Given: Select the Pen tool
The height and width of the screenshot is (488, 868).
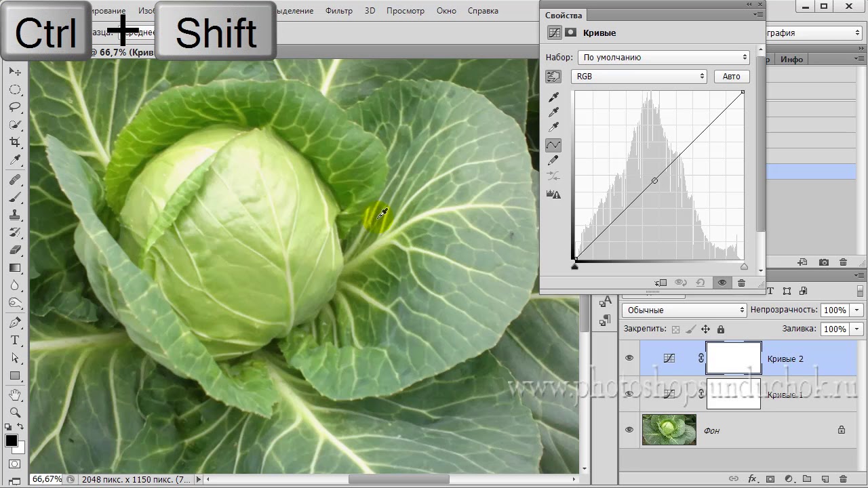Looking at the screenshot, I should click(15, 323).
